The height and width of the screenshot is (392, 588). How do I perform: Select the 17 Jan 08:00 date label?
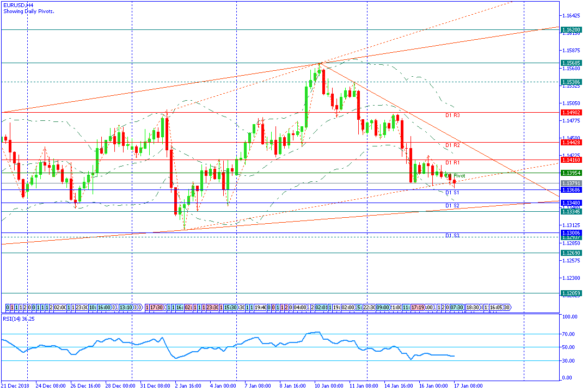[x=468, y=386]
